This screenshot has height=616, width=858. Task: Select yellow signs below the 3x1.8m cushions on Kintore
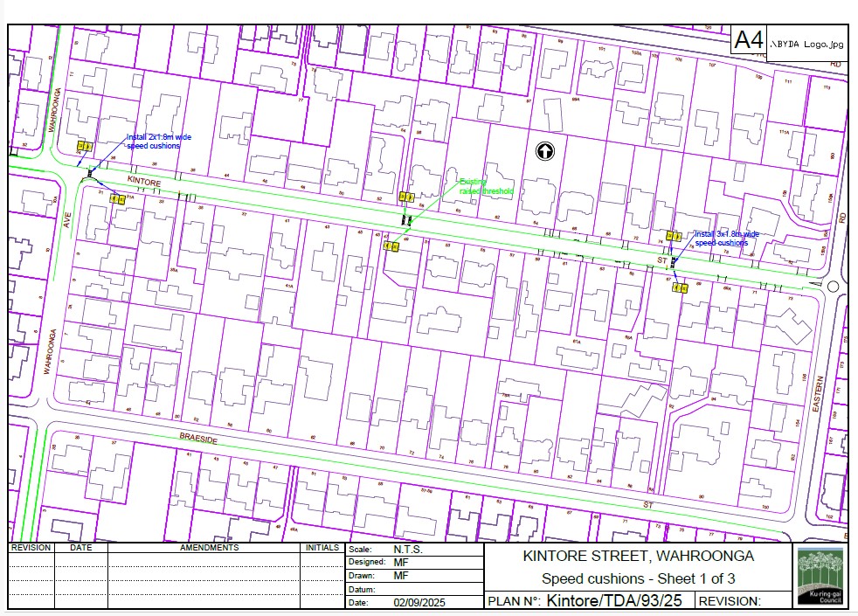pos(679,287)
